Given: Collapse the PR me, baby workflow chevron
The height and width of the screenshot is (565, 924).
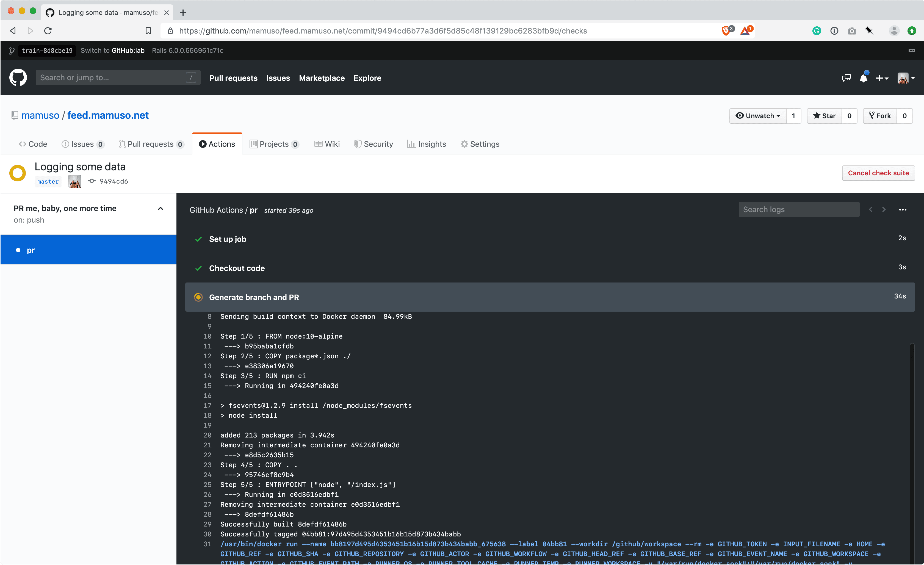Looking at the screenshot, I should coord(161,209).
